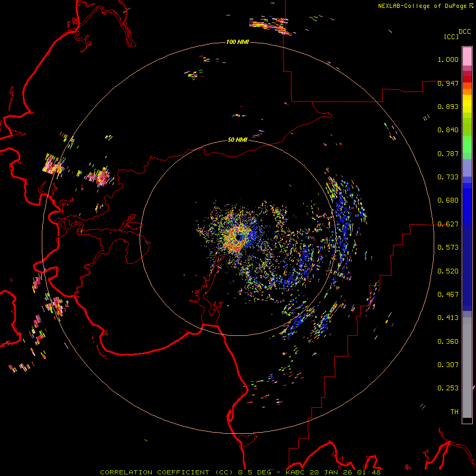Click the 20 JAN 26 01:48 timestamp

tap(345, 472)
